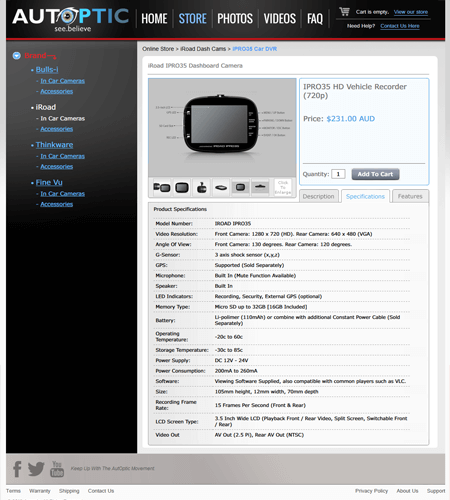Click the price $231.00 AUD
Image resolution: width=450 pixels, height=500 pixels.
click(x=351, y=119)
